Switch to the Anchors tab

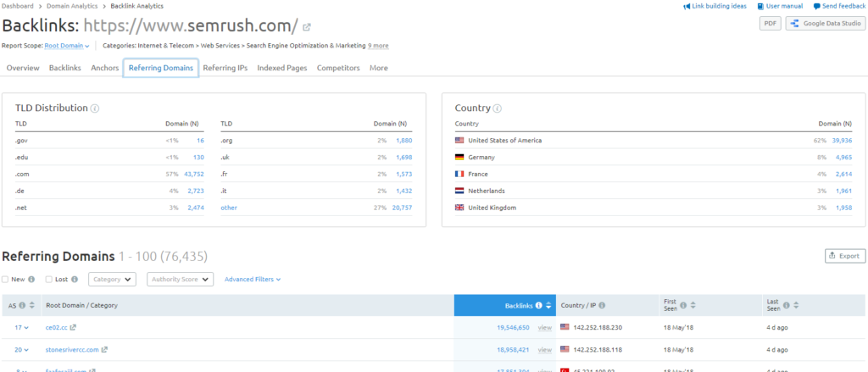coord(104,68)
